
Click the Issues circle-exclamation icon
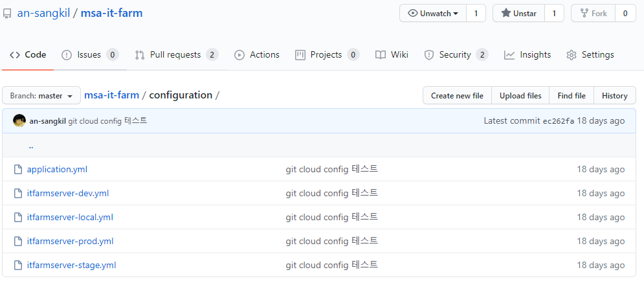(x=67, y=55)
